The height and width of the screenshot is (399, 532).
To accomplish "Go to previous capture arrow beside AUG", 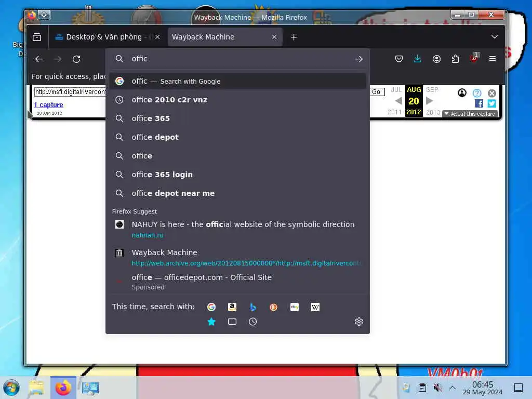I will pyautogui.click(x=398, y=101).
